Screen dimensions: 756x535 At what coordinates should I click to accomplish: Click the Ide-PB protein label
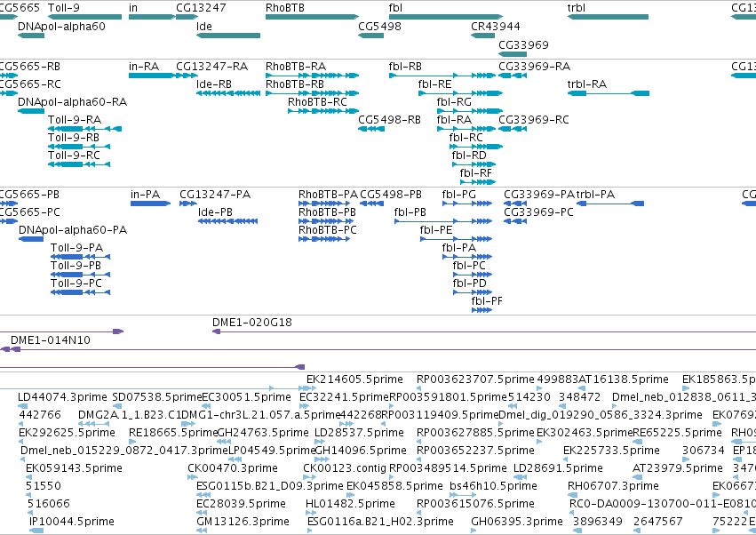tap(215, 212)
